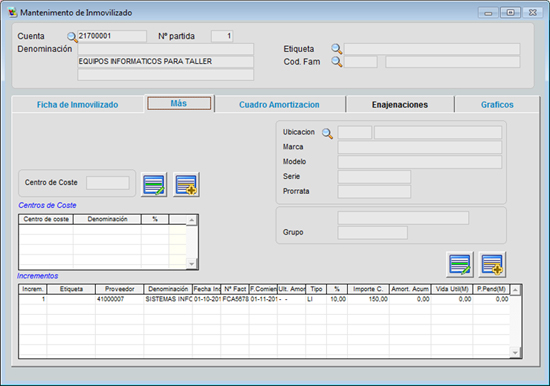Click the Increm. column header

tap(33, 289)
